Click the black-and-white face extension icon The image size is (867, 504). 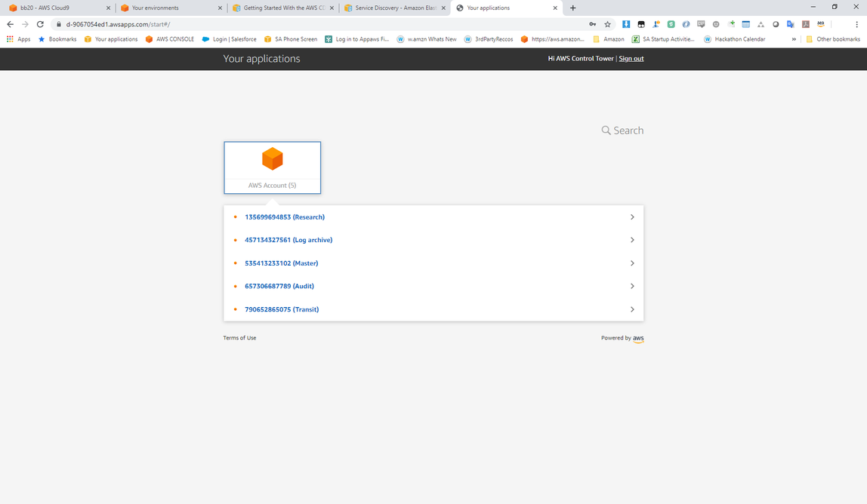[641, 24]
